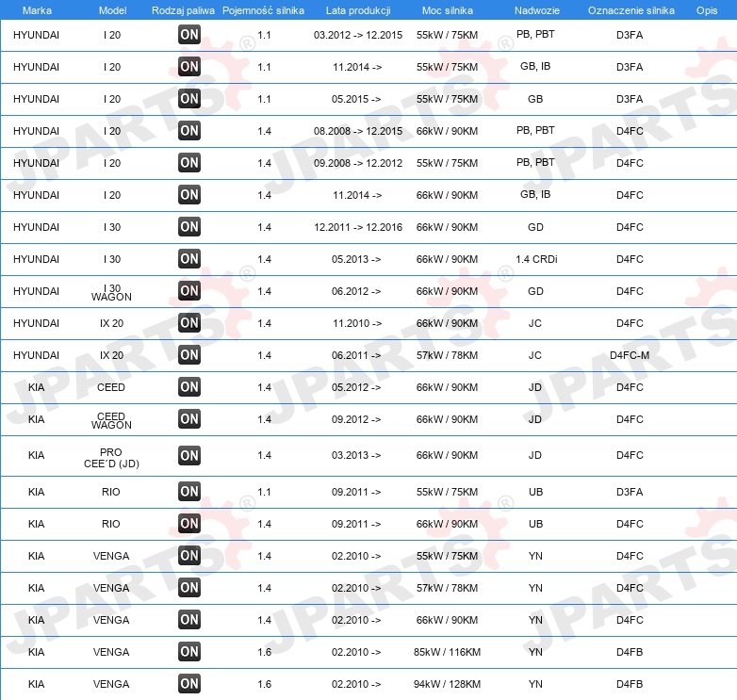Click 57kW / 78KM in the VENGA row
The width and height of the screenshot is (737, 700).
[447, 588]
